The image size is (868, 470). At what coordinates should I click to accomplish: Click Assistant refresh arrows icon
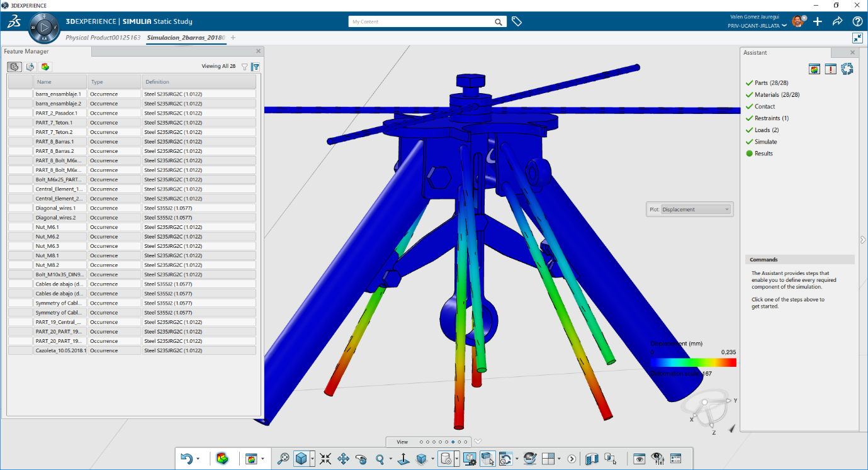pos(847,69)
